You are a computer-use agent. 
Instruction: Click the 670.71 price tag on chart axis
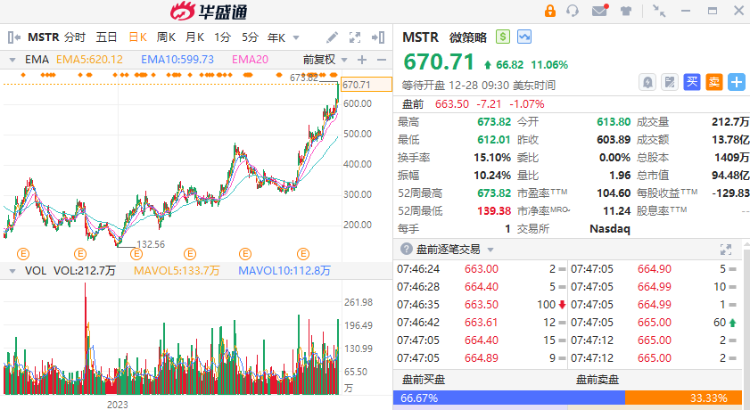pos(366,85)
